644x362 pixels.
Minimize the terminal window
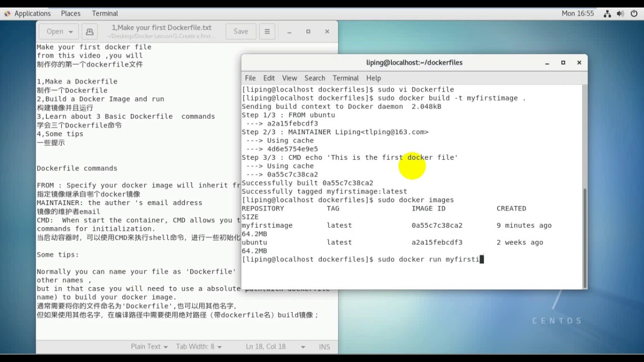(x=547, y=63)
